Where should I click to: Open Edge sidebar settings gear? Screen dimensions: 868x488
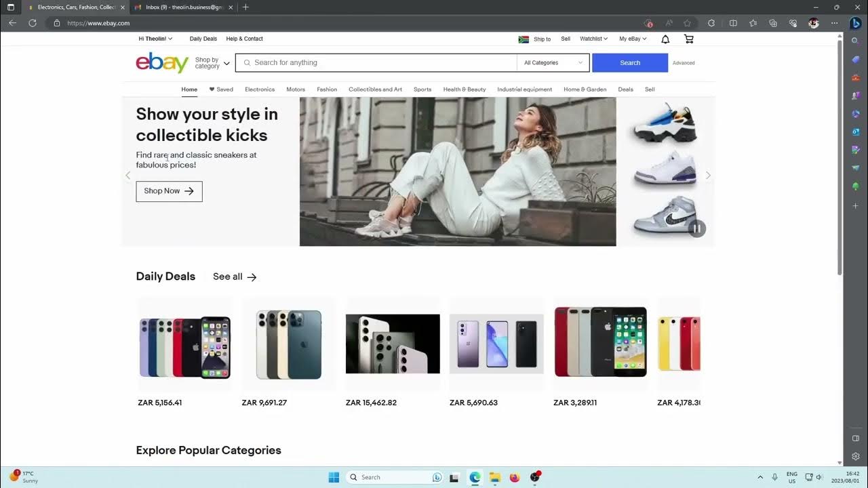[x=855, y=456]
